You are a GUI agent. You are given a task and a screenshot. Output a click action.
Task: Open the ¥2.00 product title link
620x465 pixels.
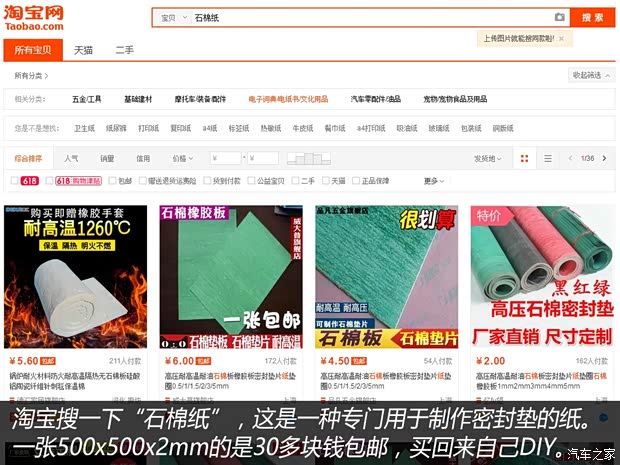541,380
